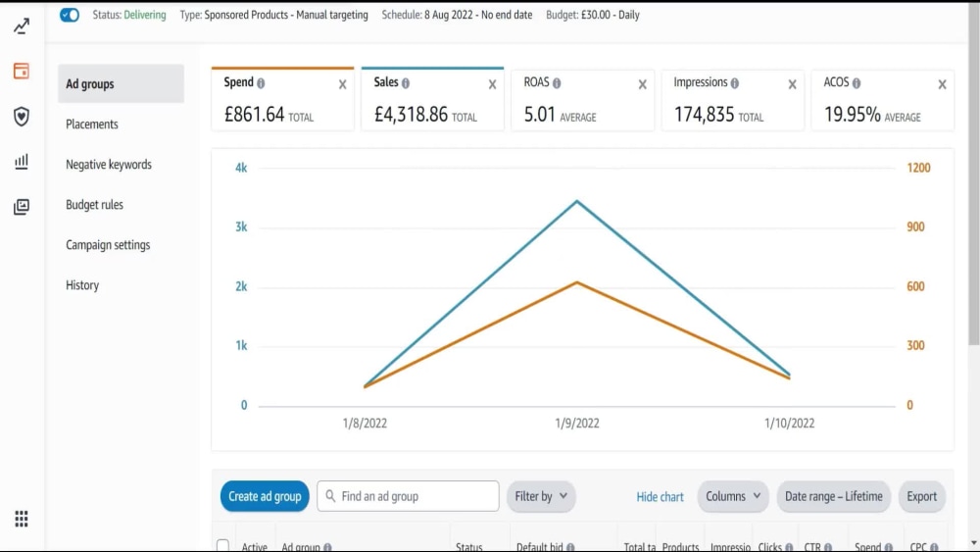The height and width of the screenshot is (552, 980).
Task: Show info for Clicks column
Action: coord(789,547)
